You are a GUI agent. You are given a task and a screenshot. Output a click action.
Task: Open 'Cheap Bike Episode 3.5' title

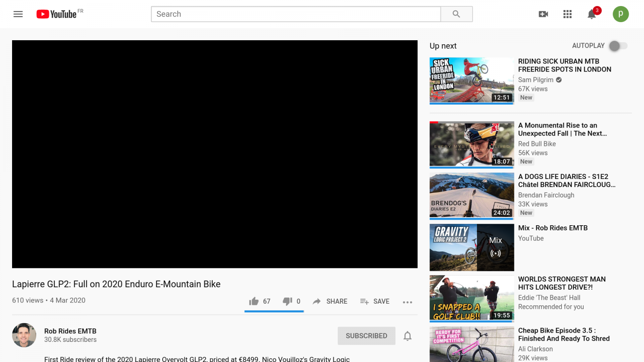point(564,335)
